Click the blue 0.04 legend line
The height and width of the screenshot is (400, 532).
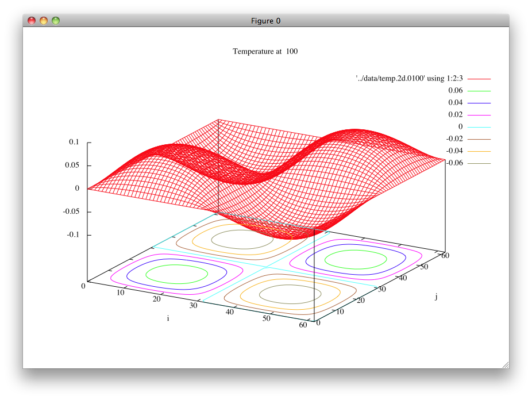click(x=479, y=103)
